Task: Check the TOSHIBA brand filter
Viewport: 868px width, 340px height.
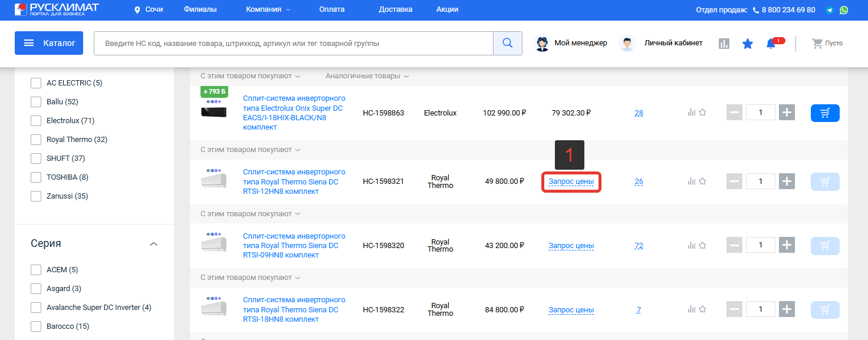Action: 36,177
